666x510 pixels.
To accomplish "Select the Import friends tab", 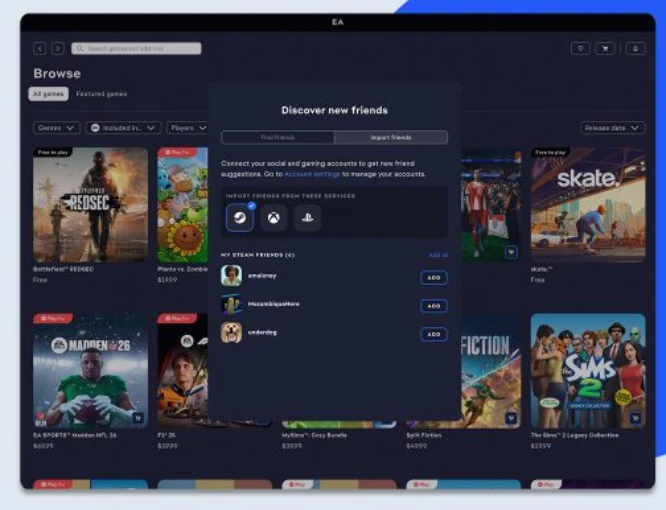I will tap(391, 137).
